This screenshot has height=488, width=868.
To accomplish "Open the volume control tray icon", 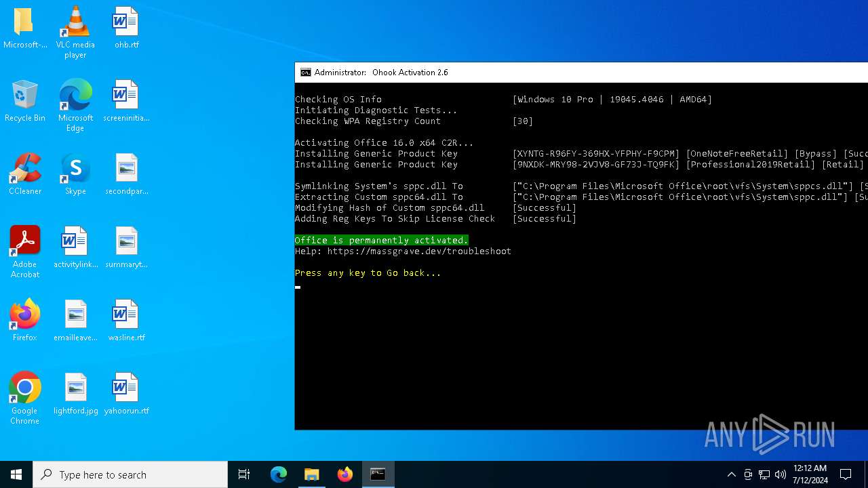I will point(781,474).
